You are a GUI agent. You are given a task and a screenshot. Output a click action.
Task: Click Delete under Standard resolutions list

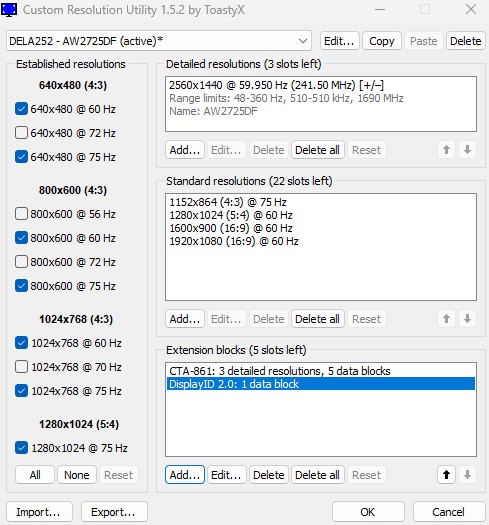[269, 319]
